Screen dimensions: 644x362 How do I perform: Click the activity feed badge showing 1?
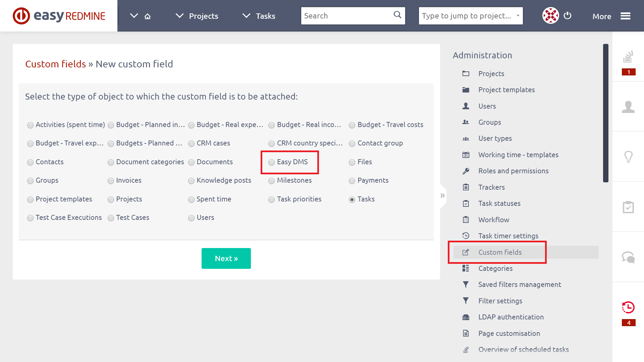point(629,72)
